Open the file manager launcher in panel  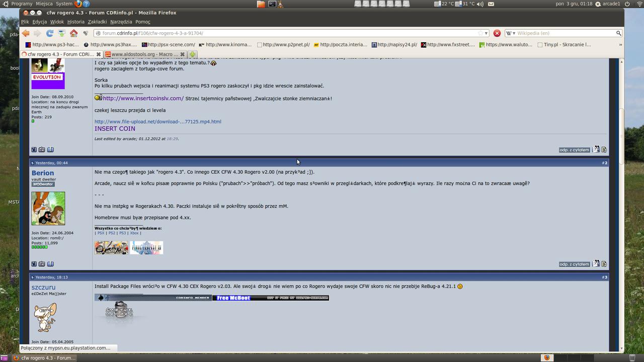tap(261, 4)
